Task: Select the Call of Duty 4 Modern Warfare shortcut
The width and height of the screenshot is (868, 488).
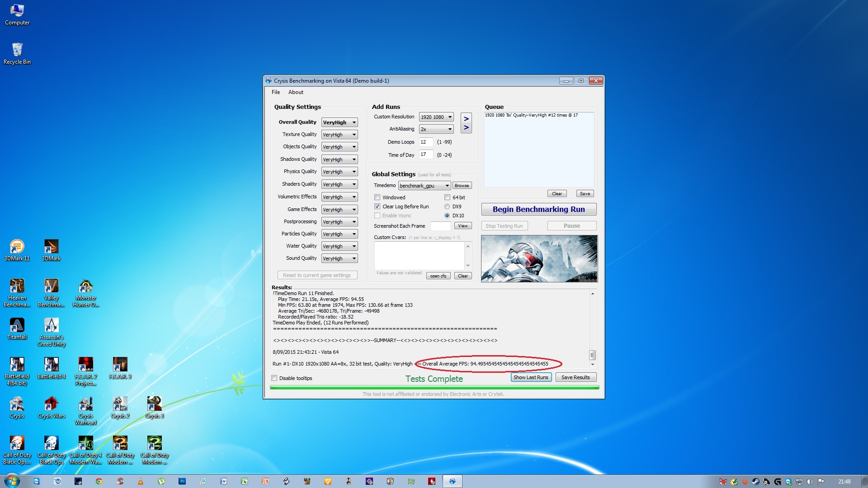Action: click(86, 450)
